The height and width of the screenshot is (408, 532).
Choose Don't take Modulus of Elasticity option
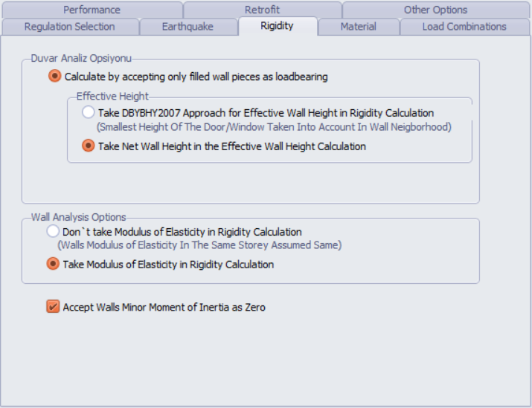pyautogui.click(x=53, y=231)
